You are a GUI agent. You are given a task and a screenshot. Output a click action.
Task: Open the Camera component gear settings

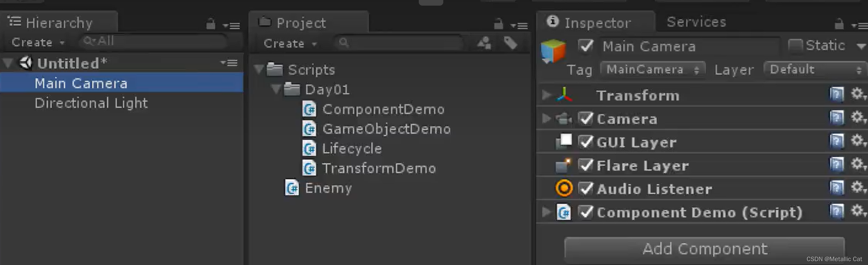click(859, 117)
